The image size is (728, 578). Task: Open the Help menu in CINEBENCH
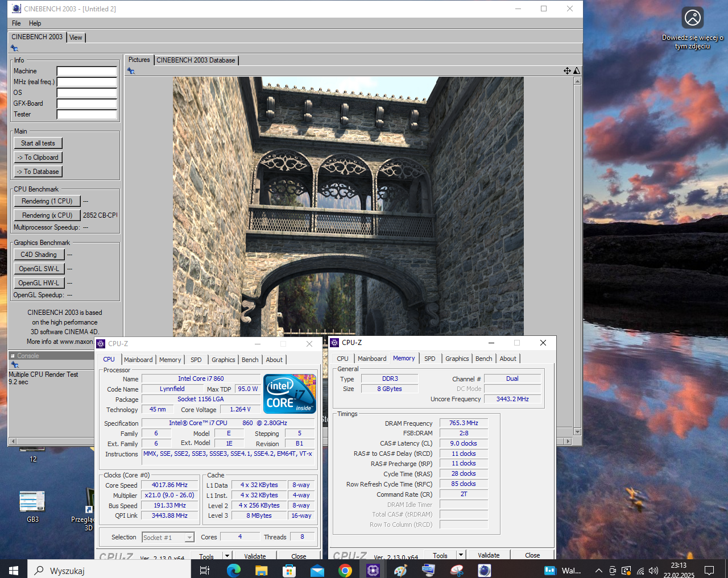35,23
